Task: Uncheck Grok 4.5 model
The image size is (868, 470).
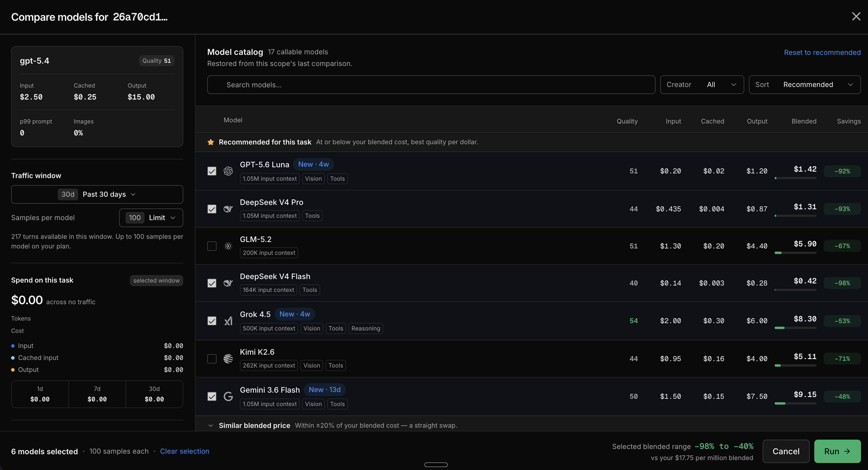Action: pos(212,321)
